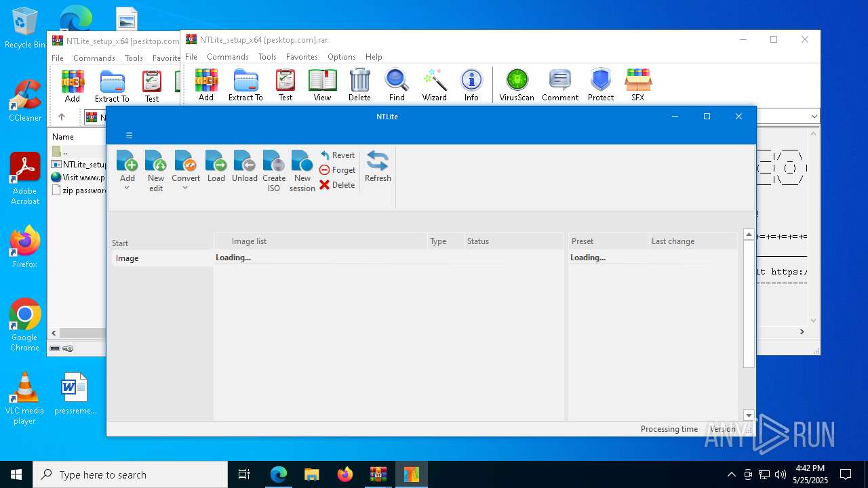The image size is (868, 488).
Task: Click the taskbar search box
Action: pos(130,474)
